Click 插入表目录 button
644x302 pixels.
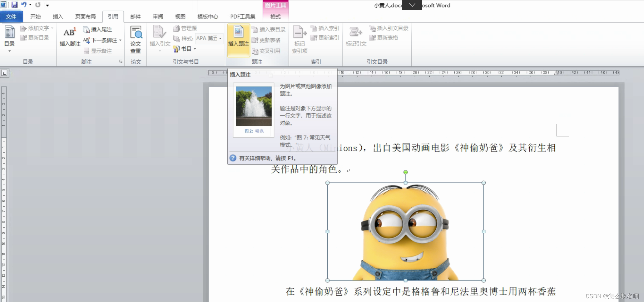(x=269, y=29)
